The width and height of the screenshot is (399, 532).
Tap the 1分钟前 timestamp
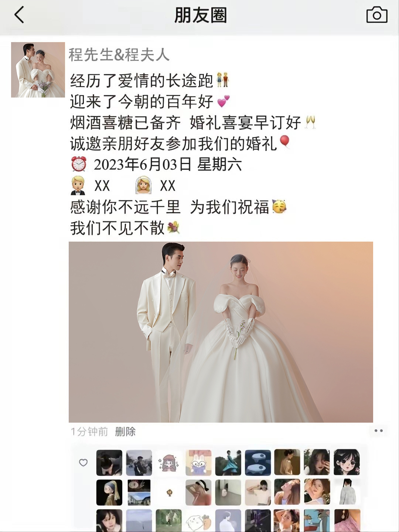pos(89,432)
